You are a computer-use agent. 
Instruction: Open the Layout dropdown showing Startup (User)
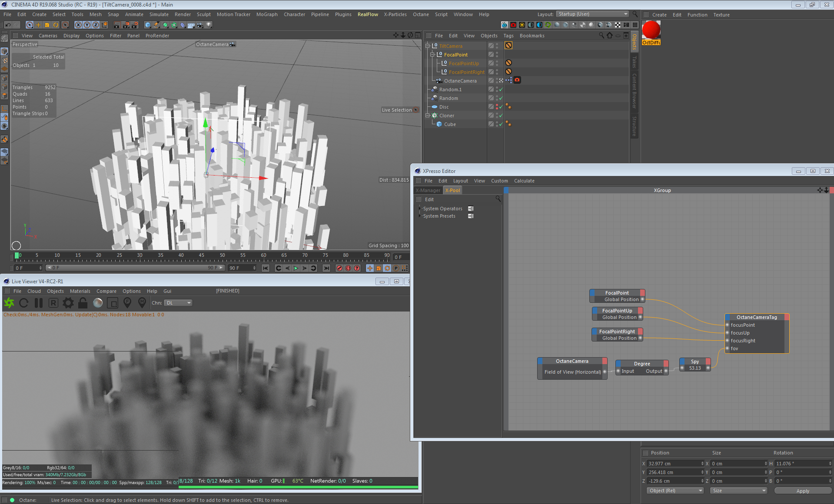(x=592, y=14)
